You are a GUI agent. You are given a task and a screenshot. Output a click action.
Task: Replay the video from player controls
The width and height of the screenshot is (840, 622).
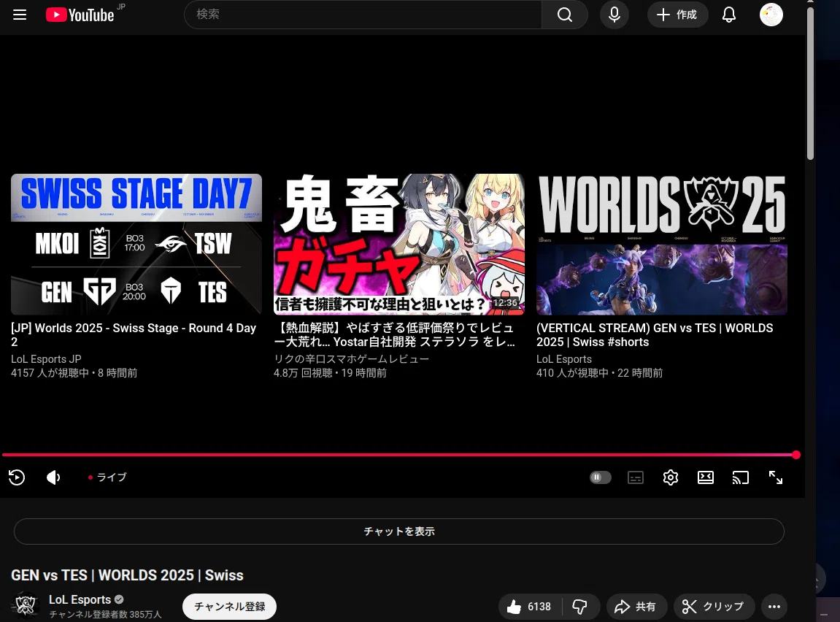(17, 477)
